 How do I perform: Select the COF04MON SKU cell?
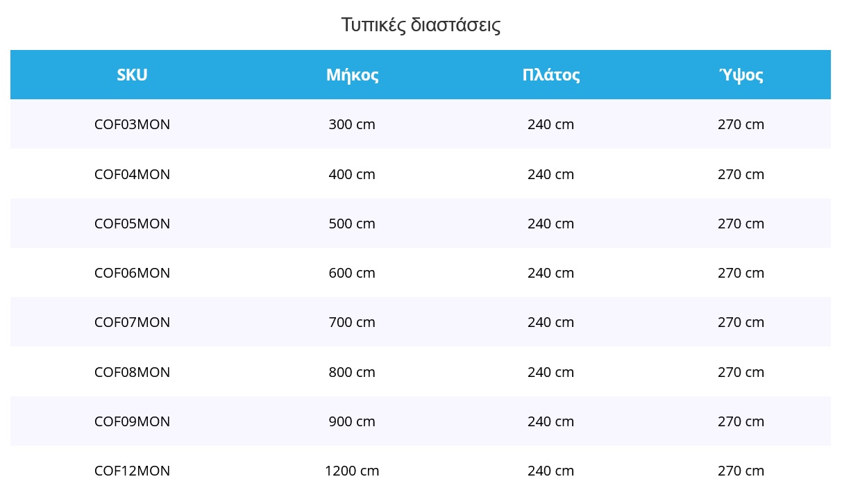pos(132,174)
